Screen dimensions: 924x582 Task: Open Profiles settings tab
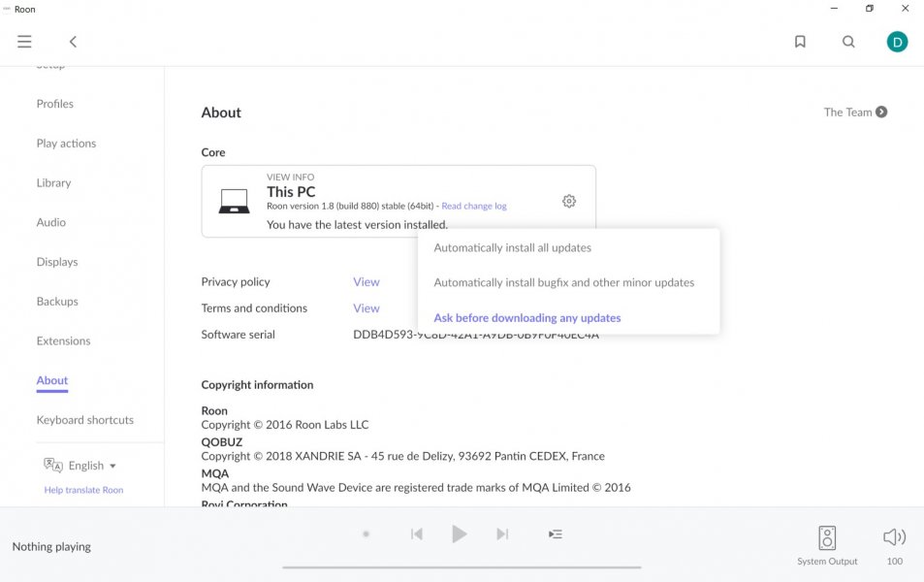click(x=55, y=104)
